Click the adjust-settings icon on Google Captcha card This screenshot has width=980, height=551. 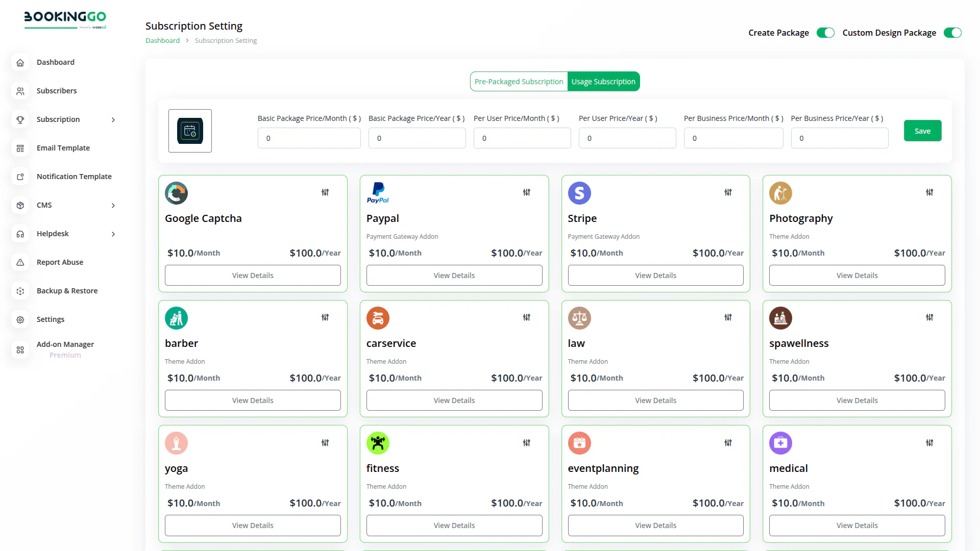[325, 192]
